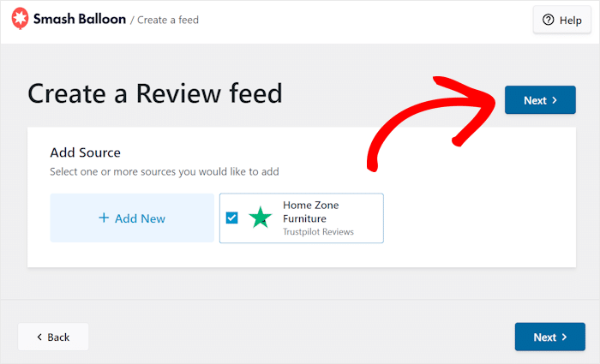The width and height of the screenshot is (600, 364).
Task: Click the "Trustpilot Reviews" label
Action: pyautogui.click(x=318, y=232)
